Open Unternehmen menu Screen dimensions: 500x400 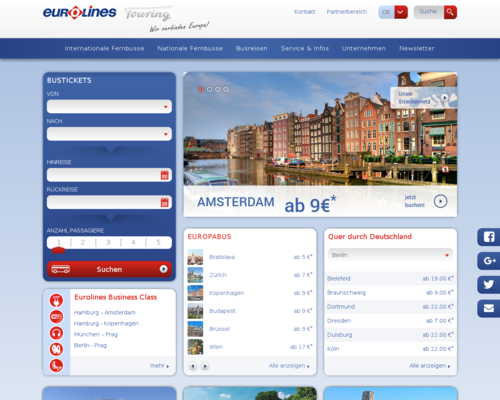pos(364,48)
